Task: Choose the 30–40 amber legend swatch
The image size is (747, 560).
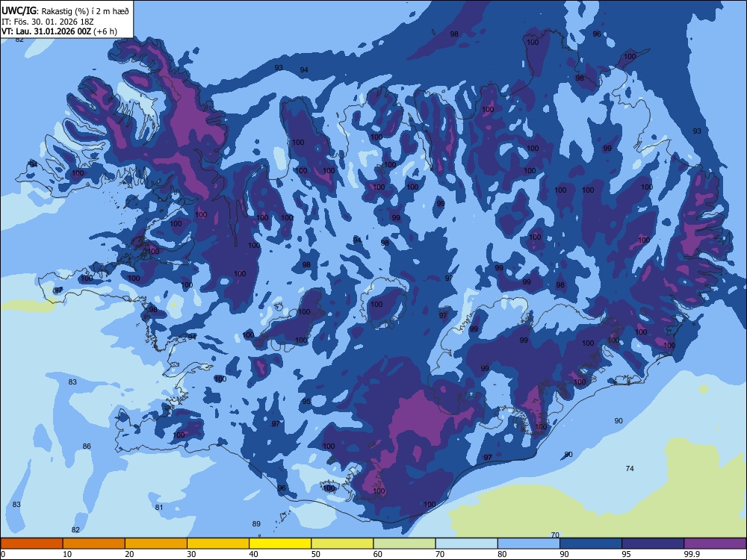Action: click(x=218, y=544)
